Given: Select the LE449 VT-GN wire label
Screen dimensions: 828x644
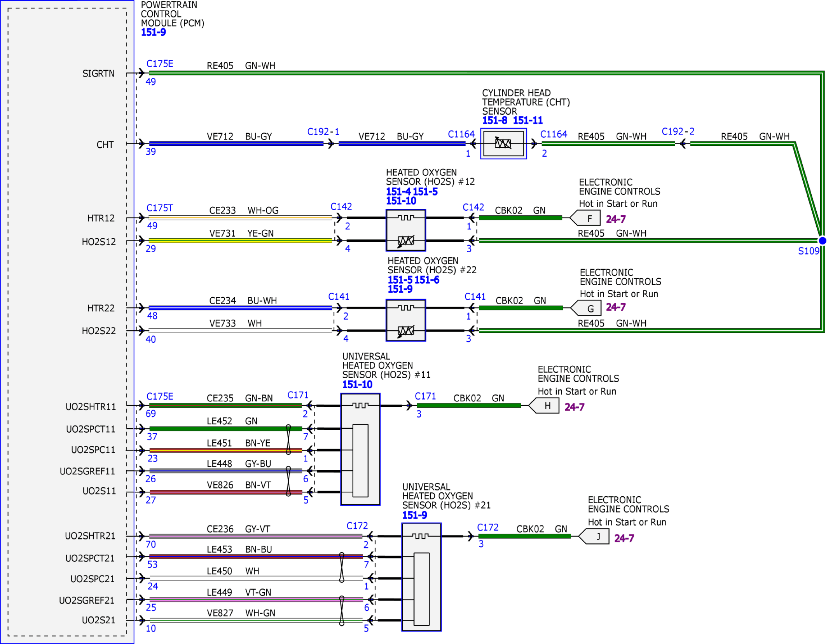Looking at the screenshot, I should [239, 592].
